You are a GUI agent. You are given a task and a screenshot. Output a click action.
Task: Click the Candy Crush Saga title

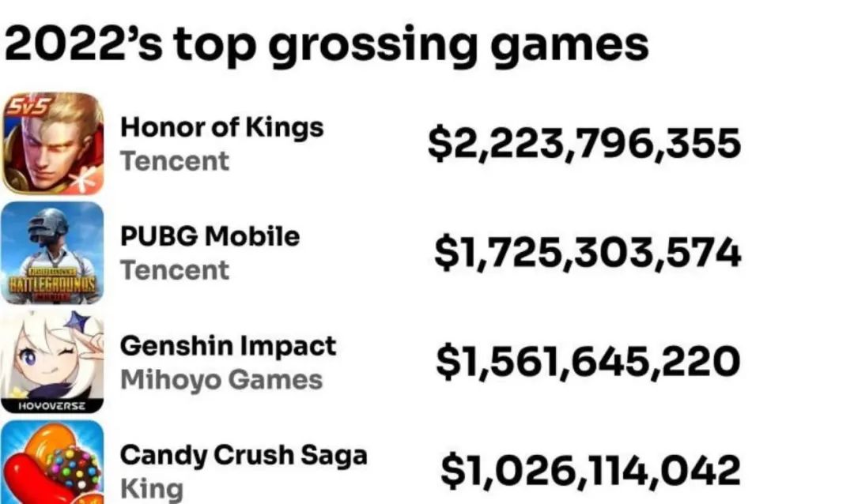[243, 455]
